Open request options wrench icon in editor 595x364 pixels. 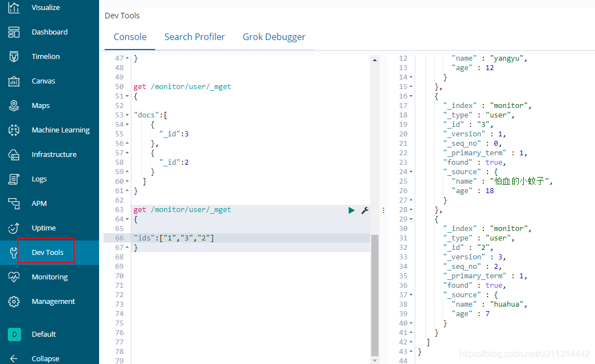(365, 210)
